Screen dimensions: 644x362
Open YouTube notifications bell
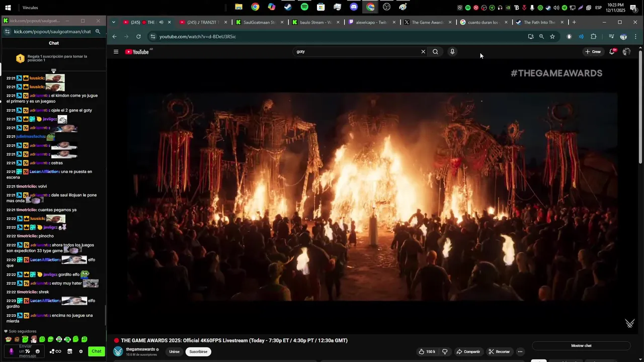pos(612,51)
